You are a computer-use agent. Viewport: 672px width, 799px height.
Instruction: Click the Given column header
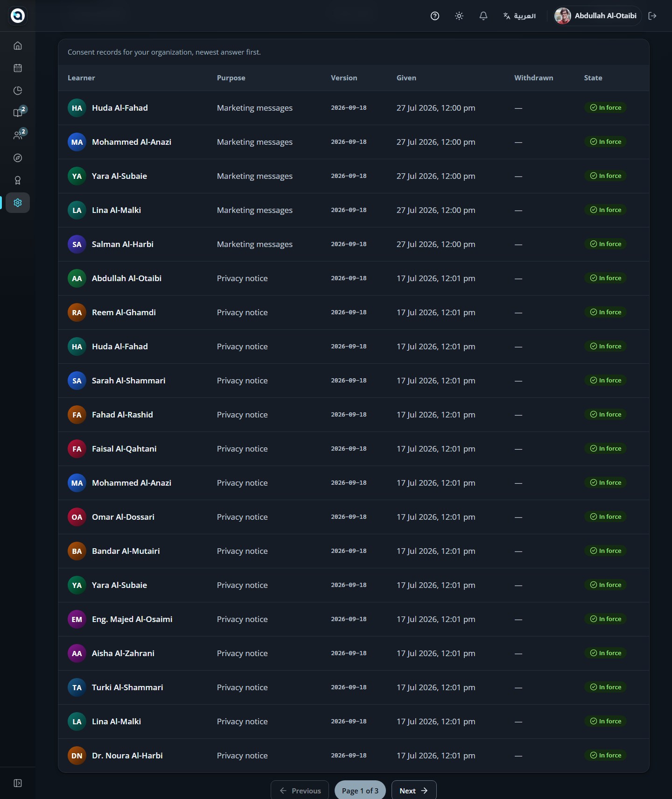(x=406, y=78)
